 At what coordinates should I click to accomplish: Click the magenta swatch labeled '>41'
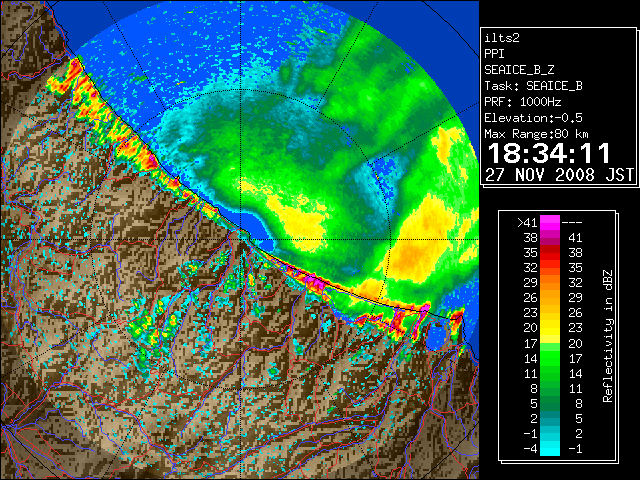pyautogui.click(x=550, y=222)
